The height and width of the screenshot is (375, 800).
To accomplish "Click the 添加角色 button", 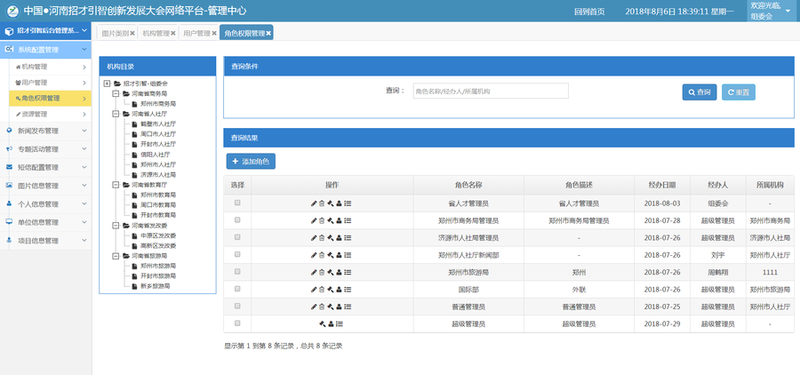I will (251, 161).
